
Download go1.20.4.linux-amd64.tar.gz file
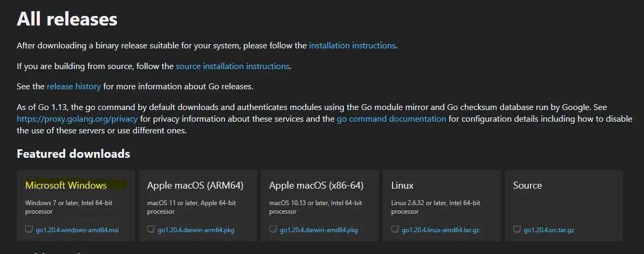[x=442, y=230]
